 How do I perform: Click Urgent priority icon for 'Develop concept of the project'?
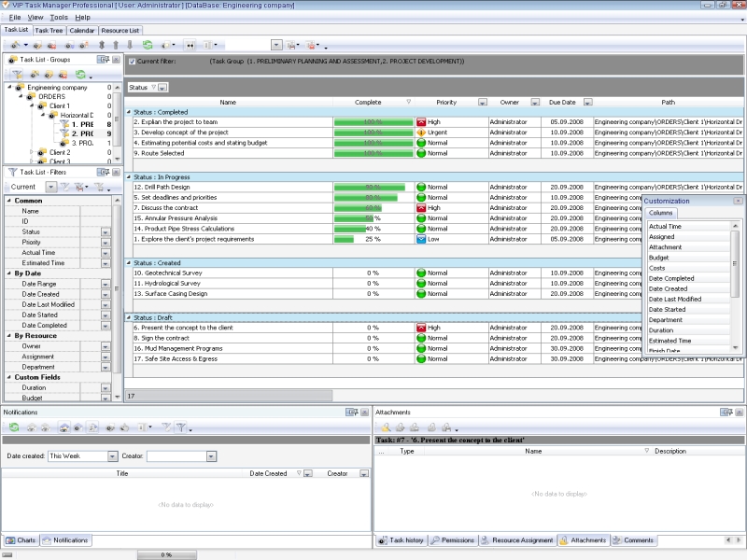tap(421, 133)
